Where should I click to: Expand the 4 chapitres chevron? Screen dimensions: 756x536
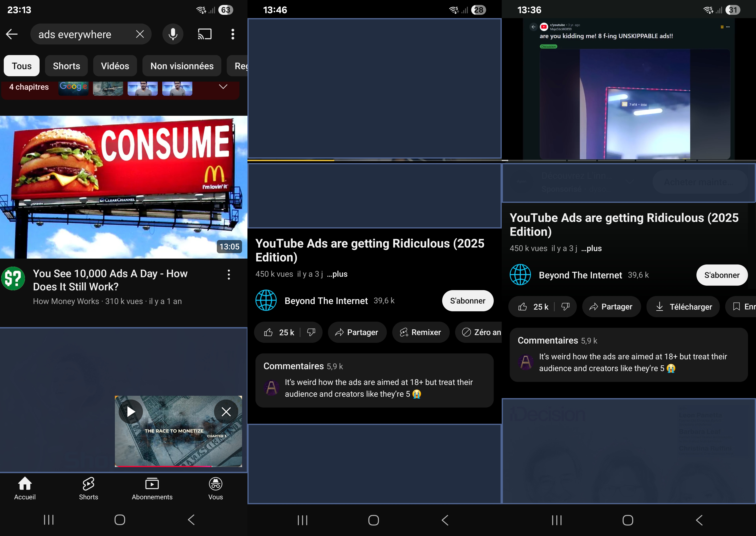coord(223,87)
